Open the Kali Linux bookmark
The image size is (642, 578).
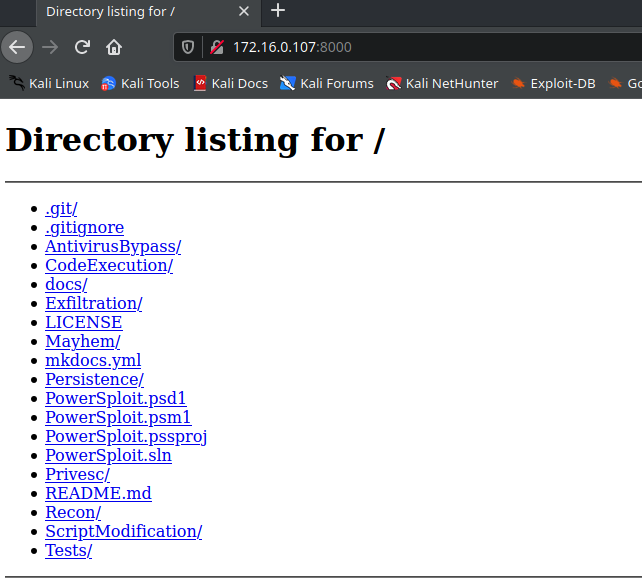(49, 83)
